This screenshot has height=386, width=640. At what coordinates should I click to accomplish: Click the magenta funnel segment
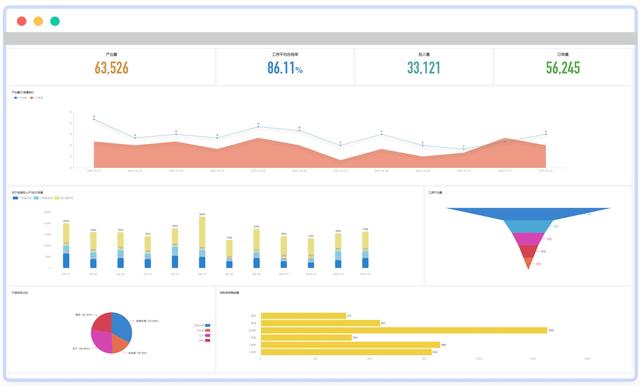click(528, 239)
